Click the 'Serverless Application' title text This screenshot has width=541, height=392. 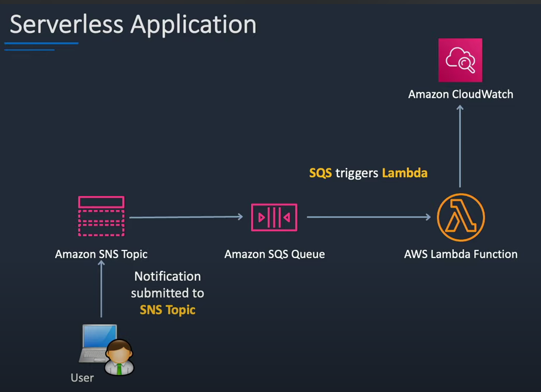pos(132,24)
